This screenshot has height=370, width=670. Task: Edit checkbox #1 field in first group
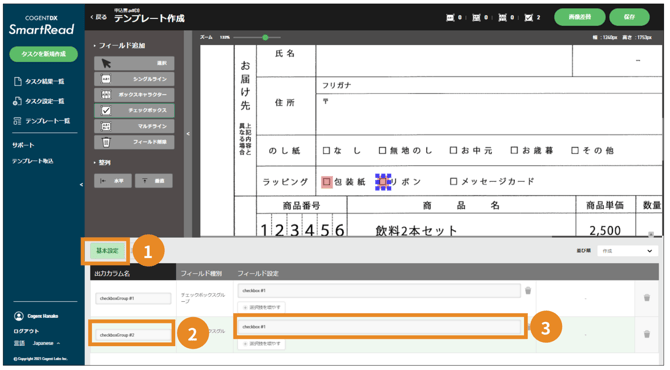(x=379, y=291)
